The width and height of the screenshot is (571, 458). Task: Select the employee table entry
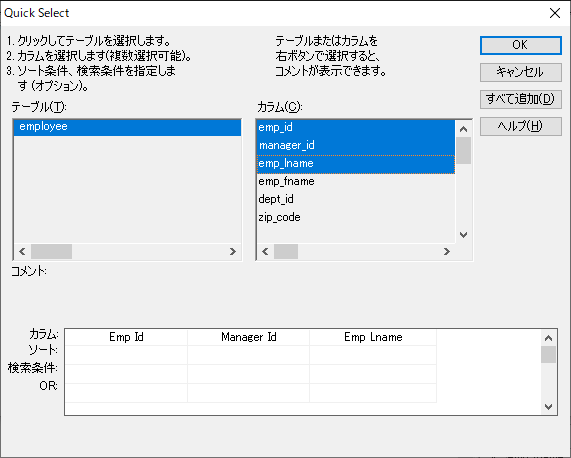127,127
